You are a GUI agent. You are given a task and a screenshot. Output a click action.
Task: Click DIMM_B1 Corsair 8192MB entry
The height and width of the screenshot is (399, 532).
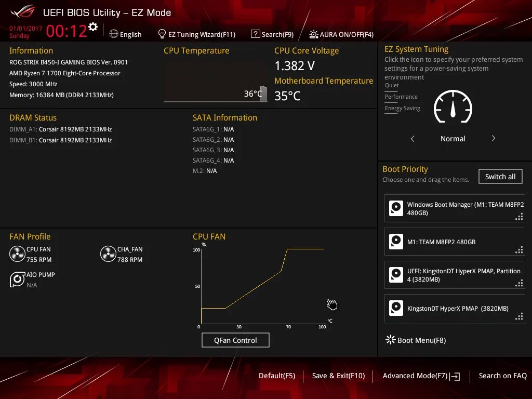pos(60,140)
